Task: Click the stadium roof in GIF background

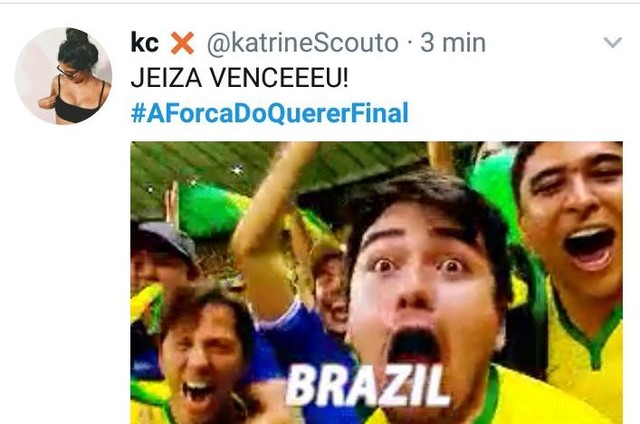Action: (282, 167)
